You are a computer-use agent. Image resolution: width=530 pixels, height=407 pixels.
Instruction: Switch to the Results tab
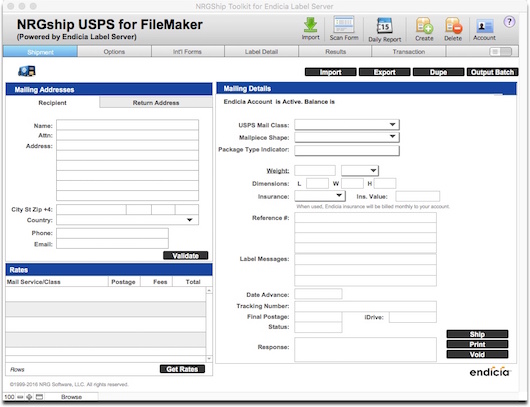(335, 52)
